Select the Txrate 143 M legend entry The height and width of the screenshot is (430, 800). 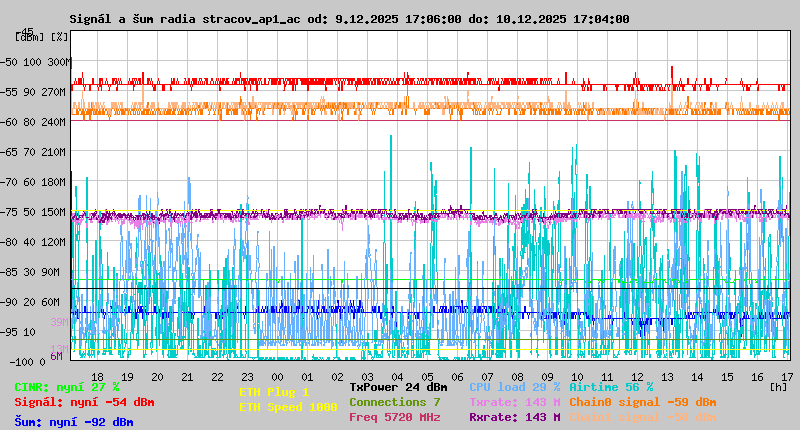514,402
